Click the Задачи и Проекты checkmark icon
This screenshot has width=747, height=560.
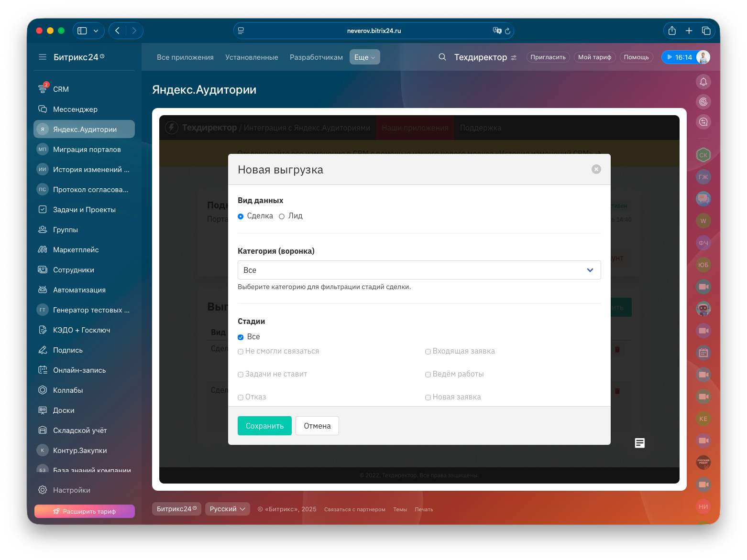pos(43,209)
